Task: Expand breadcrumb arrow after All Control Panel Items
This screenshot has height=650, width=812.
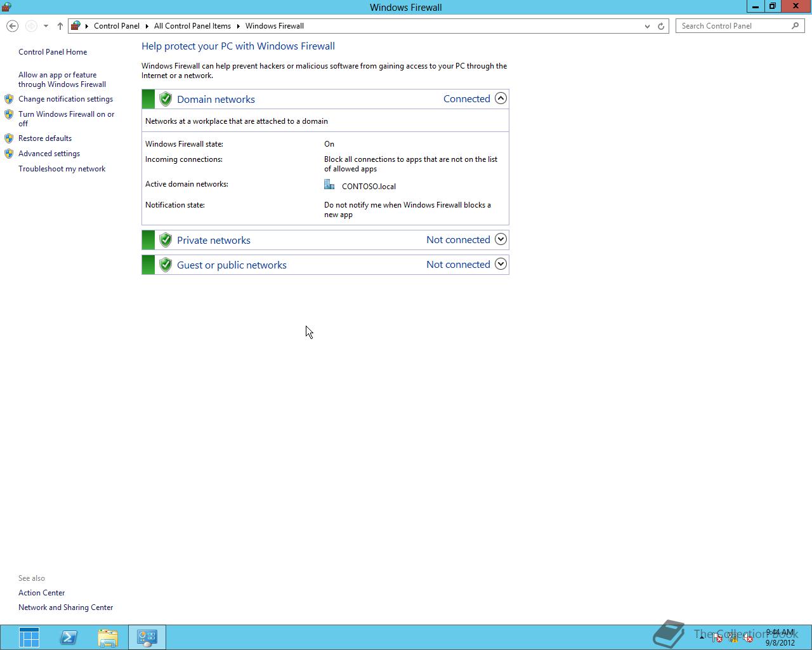Action: [x=239, y=26]
